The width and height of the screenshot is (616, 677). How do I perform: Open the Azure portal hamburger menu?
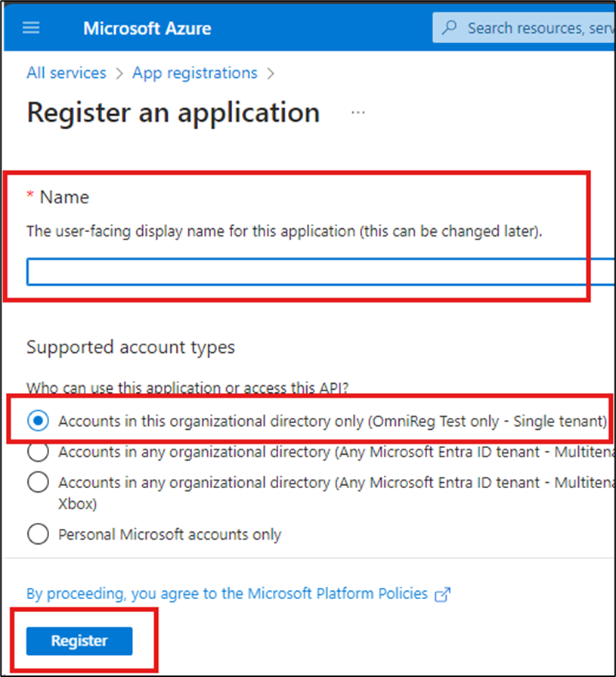[x=30, y=27]
